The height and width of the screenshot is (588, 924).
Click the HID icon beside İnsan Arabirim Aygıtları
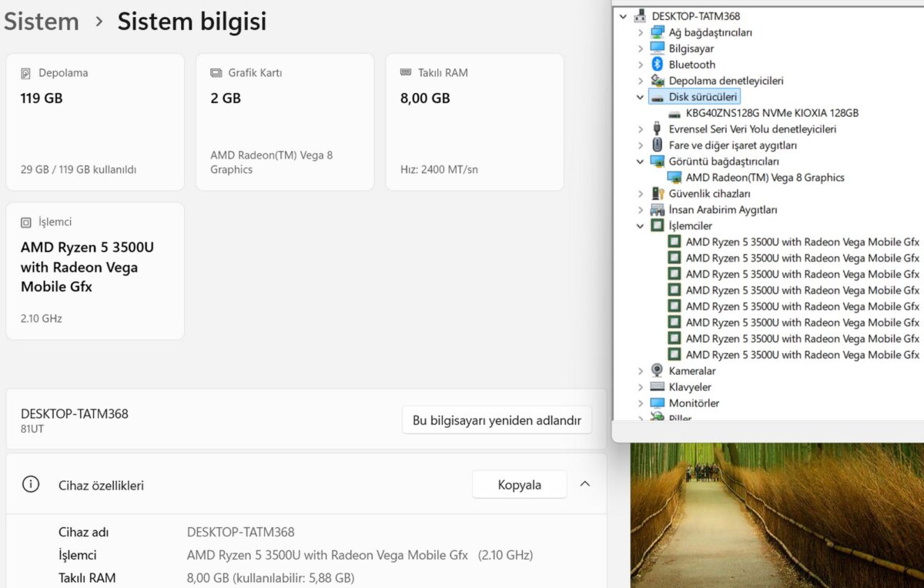(657, 209)
